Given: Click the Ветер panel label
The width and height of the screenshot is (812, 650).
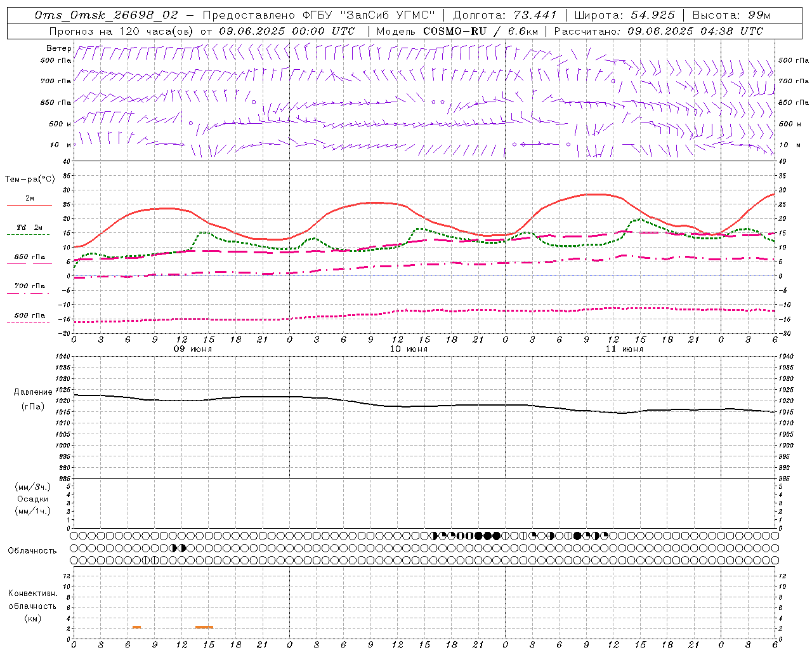Looking at the screenshot, I should (58, 48).
